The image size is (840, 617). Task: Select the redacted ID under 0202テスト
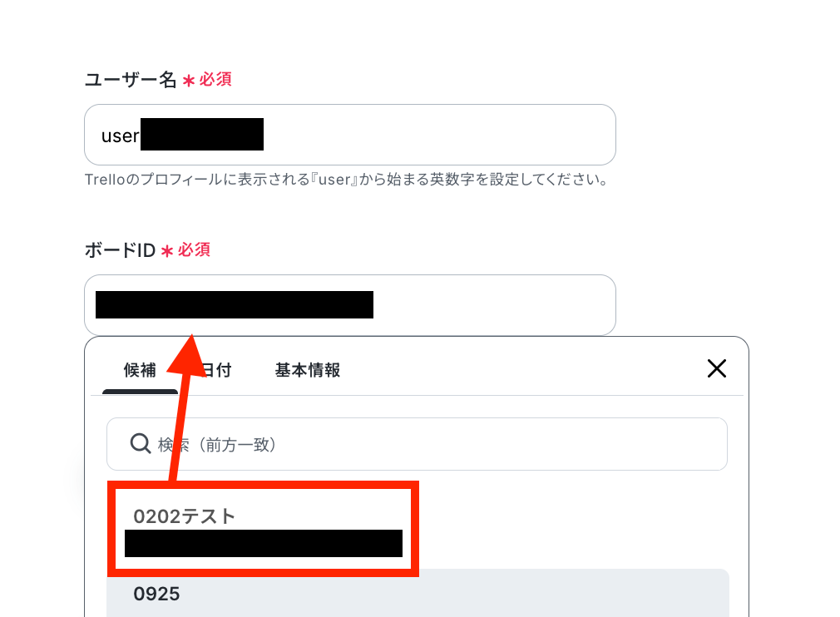tap(264, 543)
